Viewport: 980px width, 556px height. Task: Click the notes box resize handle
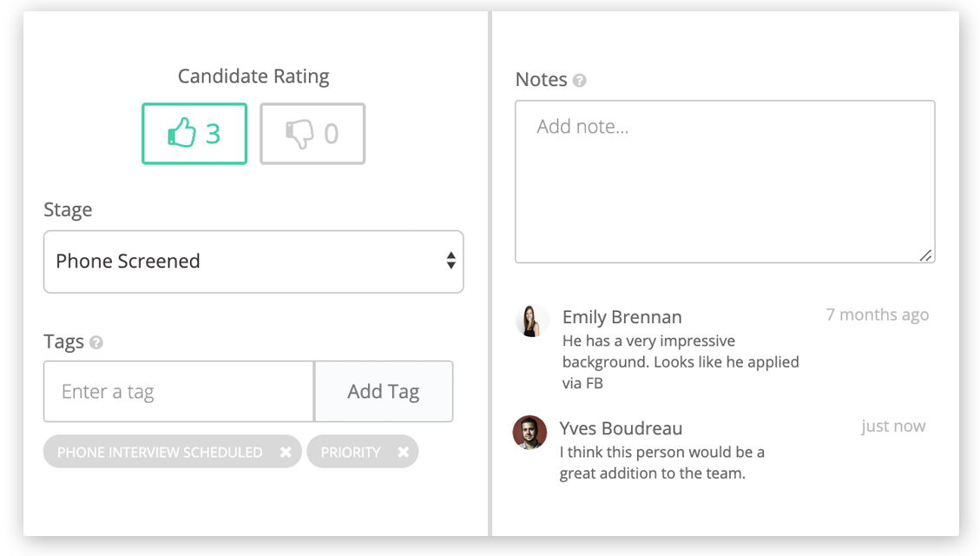pyautogui.click(x=926, y=255)
